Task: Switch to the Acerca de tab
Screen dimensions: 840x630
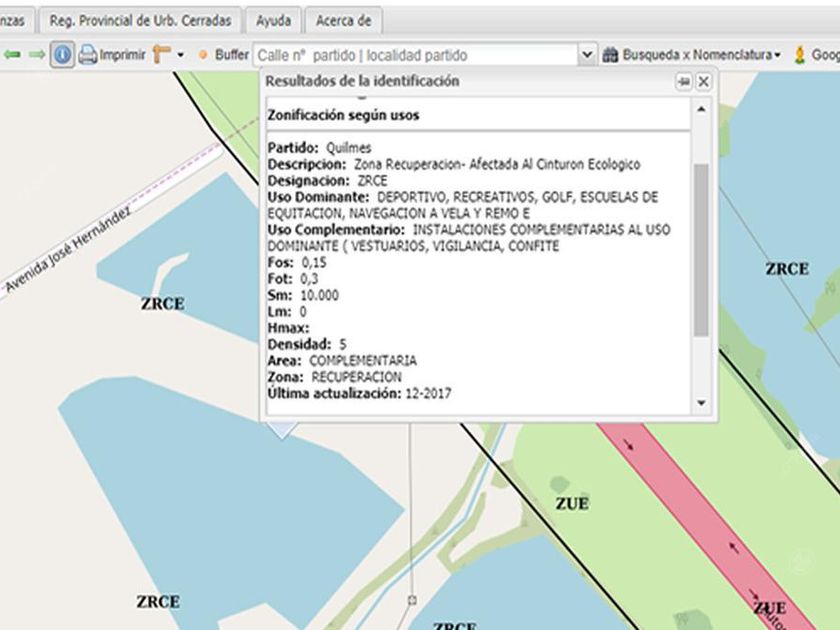Action: point(343,20)
